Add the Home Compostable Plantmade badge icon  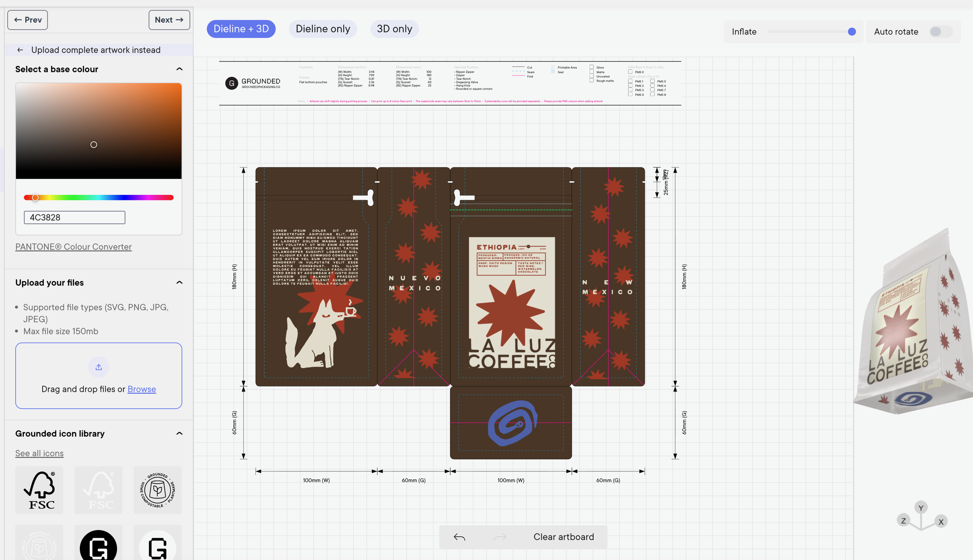(158, 490)
